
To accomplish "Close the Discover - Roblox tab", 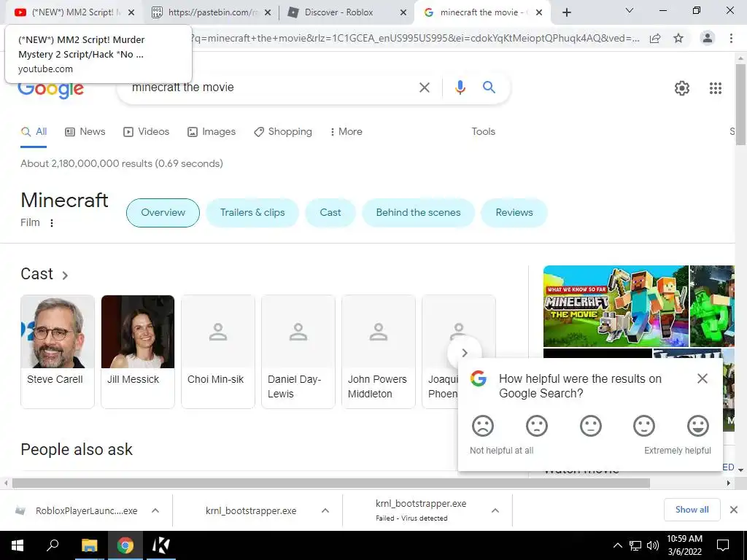I will tap(403, 12).
